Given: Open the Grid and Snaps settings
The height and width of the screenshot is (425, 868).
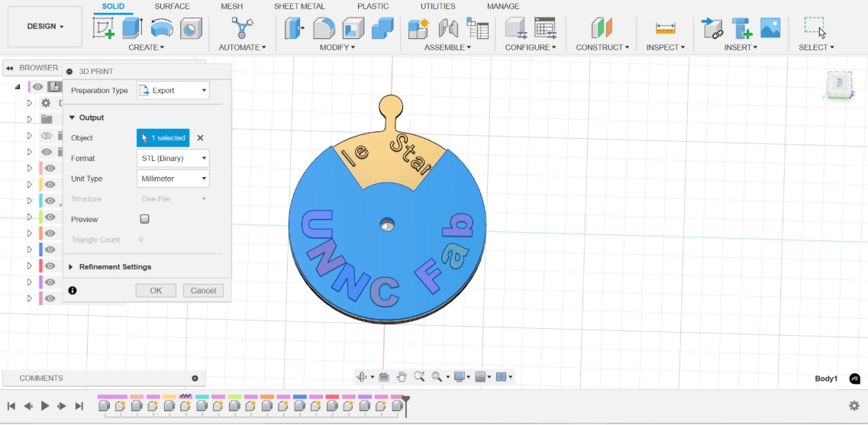Looking at the screenshot, I should point(480,377).
